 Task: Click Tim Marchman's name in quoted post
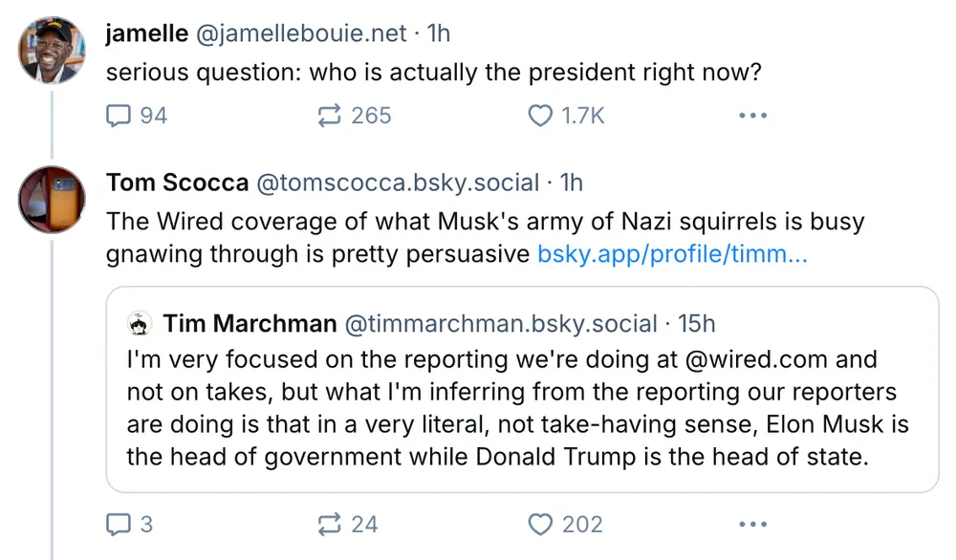[x=250, y=324]
